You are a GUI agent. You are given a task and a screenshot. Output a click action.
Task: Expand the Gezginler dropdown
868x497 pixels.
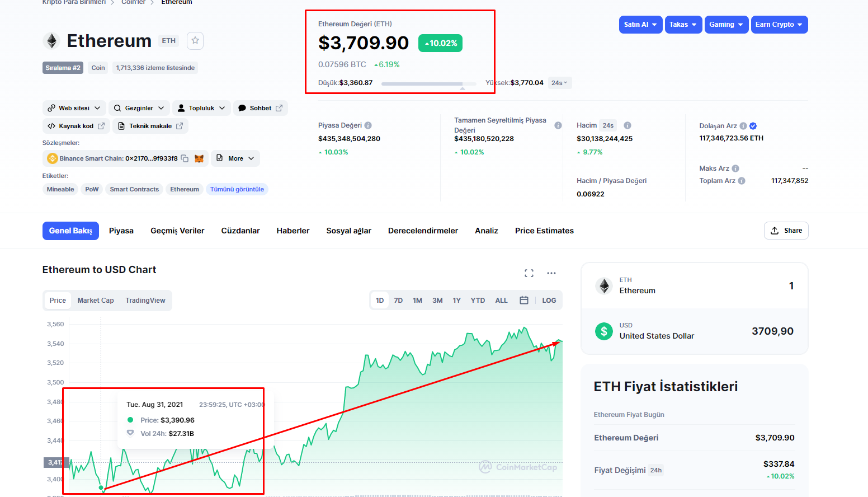click(139, 108)
